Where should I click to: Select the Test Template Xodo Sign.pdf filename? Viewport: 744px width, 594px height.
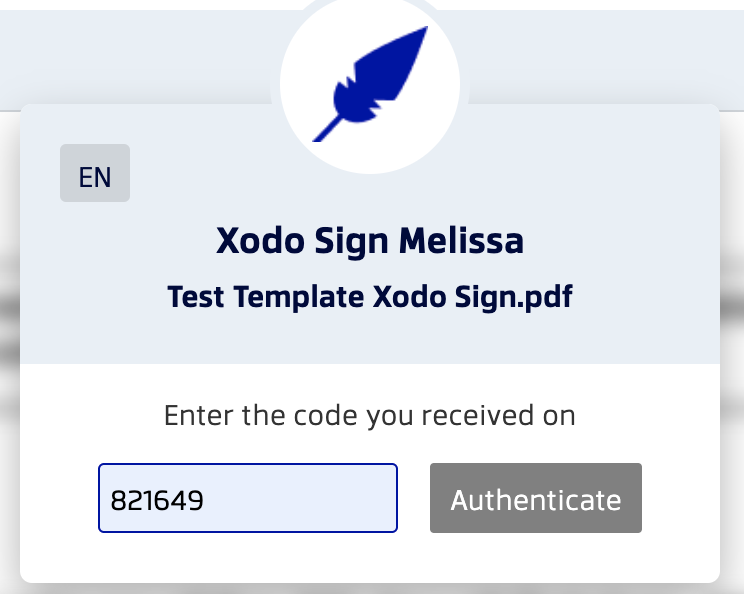370,297
